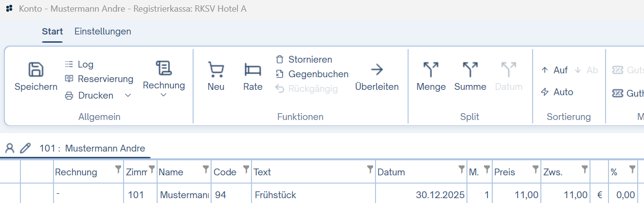Screen dimensions: 644x203
Task: Click the Überleiten arrow icon
Action: pos(377,69)
